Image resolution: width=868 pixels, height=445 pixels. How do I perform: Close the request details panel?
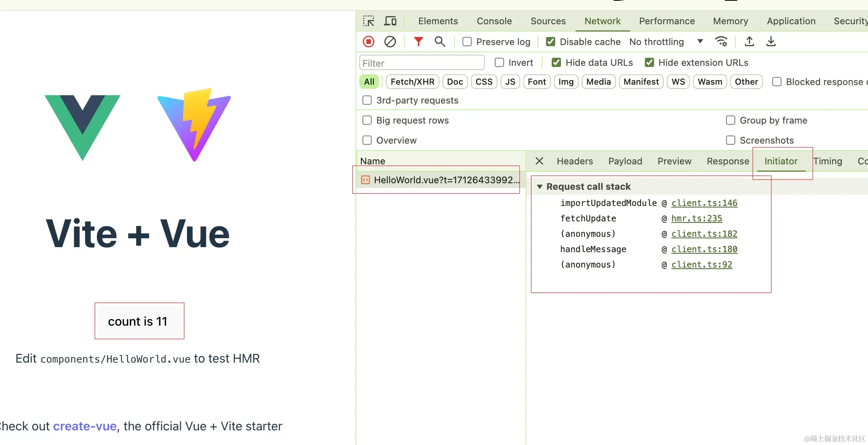click(539, 161)
